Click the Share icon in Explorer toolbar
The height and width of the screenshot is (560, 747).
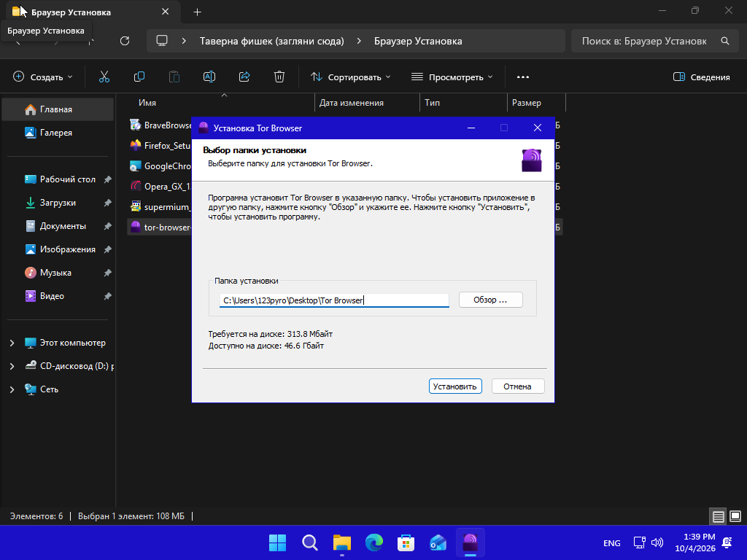tap(244, 77)
